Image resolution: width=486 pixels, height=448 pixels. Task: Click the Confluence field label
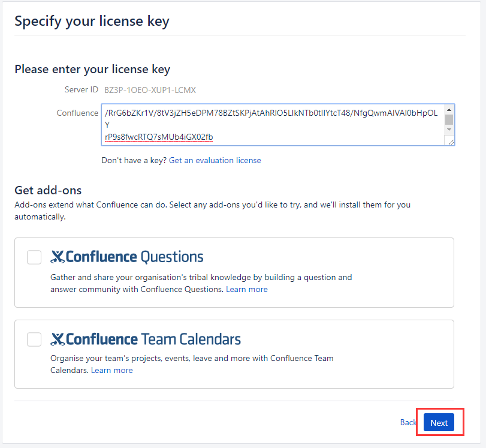point(77,113)
